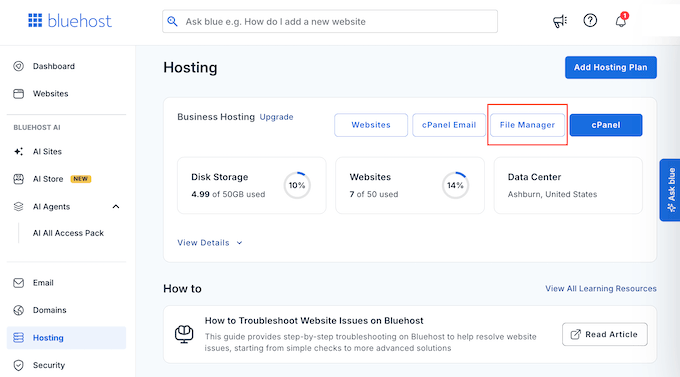
Task: Click the Email envelope icon
Action: 18,283
